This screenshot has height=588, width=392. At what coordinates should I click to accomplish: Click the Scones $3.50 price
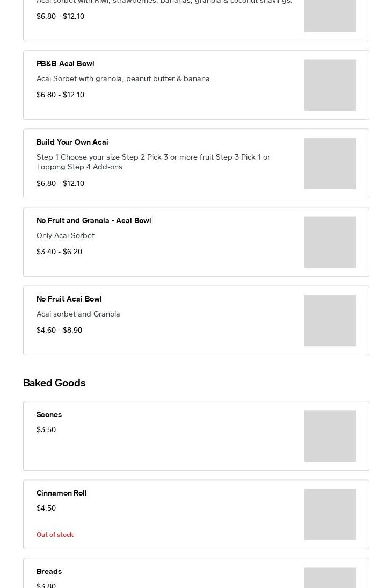tap(46, 429)
